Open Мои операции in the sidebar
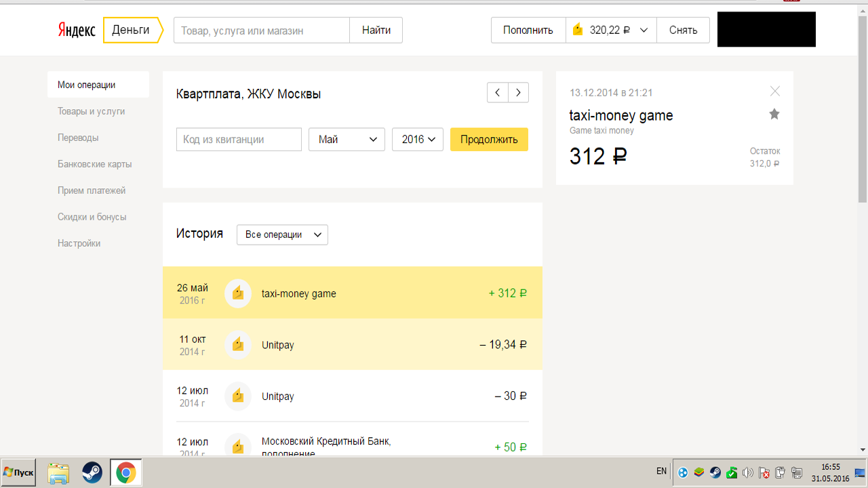 [98, 85]
